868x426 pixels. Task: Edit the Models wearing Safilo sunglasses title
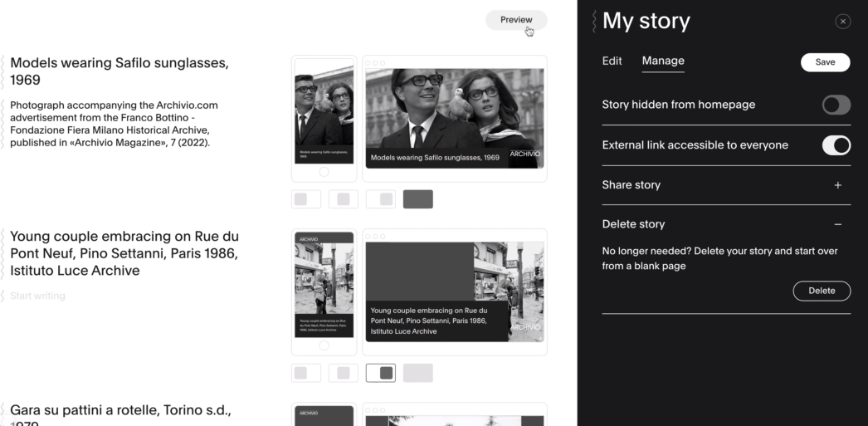coord(119,71)
